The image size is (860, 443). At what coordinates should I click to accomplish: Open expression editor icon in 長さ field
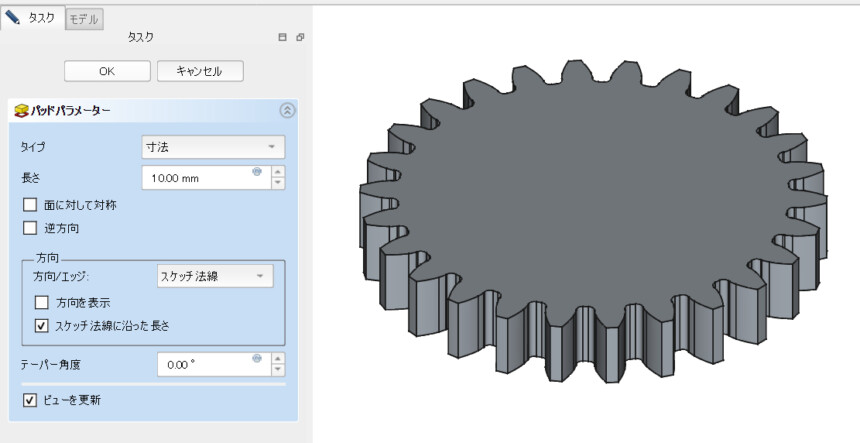[257, 172]
